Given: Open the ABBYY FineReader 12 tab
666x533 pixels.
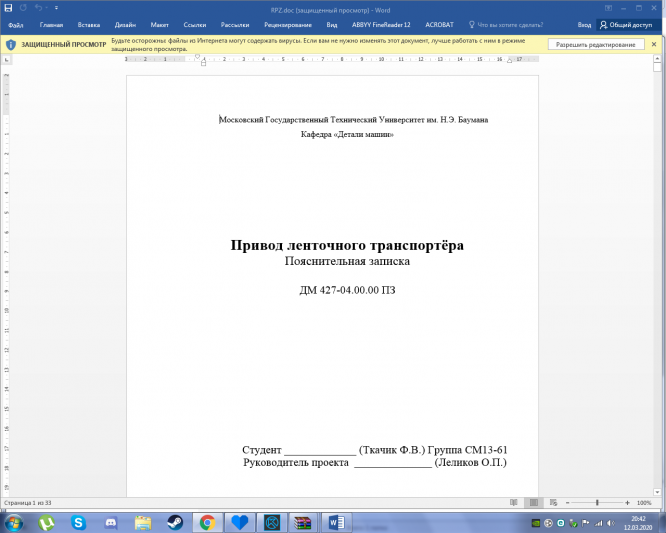Looking at the screenshot, I should 381,25.
